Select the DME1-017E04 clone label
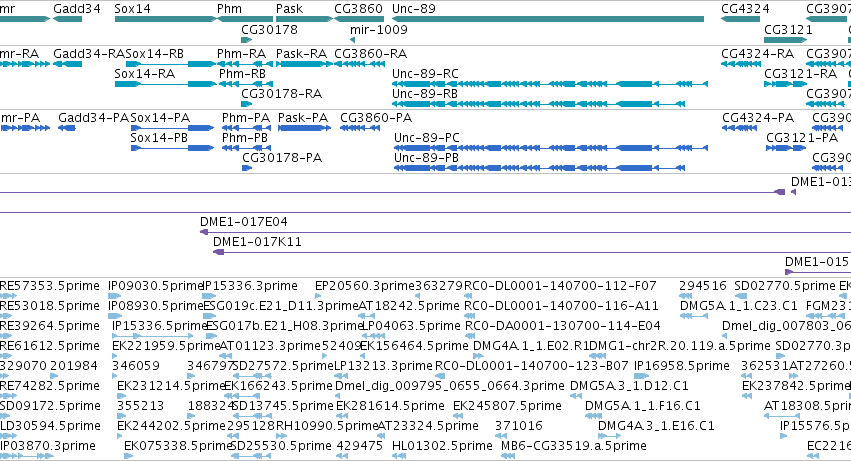 coord(244,222)
